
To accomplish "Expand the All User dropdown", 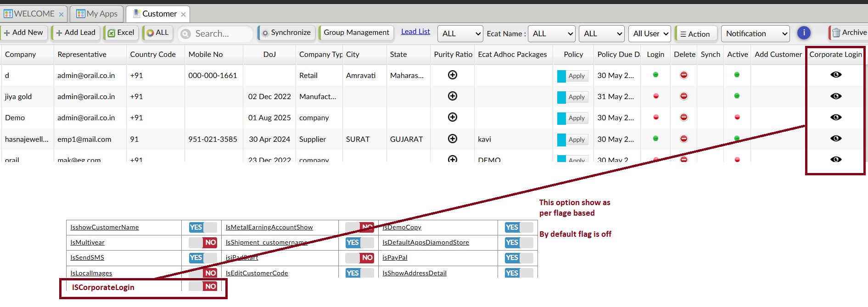I will click(x=649, y=33).
